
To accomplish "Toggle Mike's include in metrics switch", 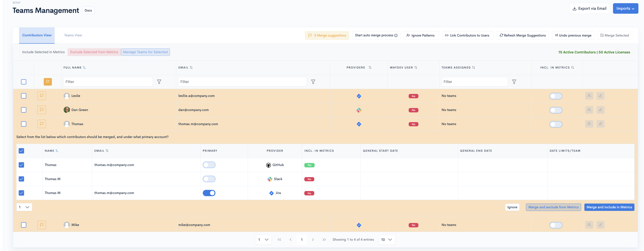I will tap(556, 225).
